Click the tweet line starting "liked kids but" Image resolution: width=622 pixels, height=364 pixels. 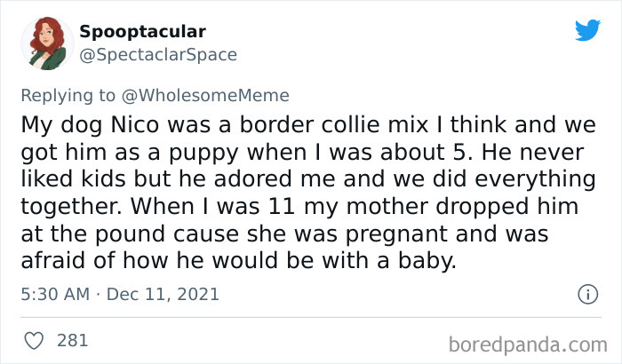[308, 179]
